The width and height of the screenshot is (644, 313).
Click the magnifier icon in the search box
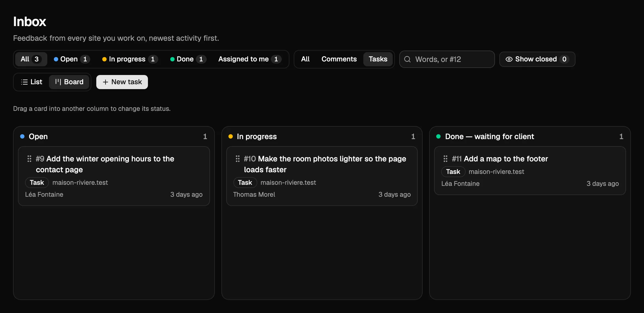407,59
